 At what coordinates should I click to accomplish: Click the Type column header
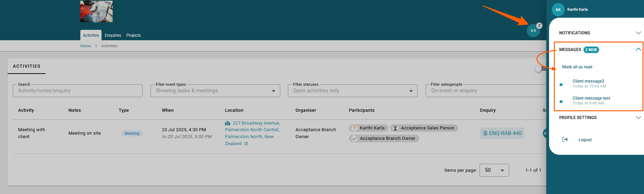point(124,110)
